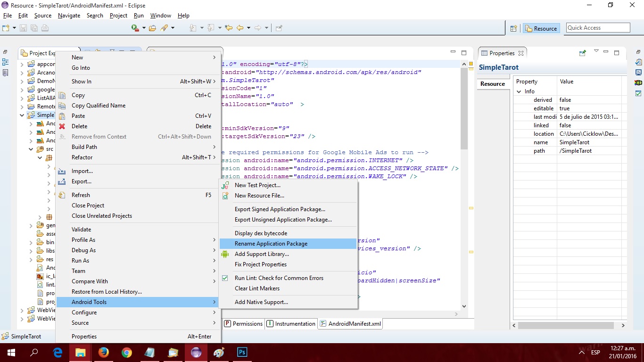Click the Next Annotation toolbar icon
The width and height of the screenshot is (644, 362).
coord(193,28)
